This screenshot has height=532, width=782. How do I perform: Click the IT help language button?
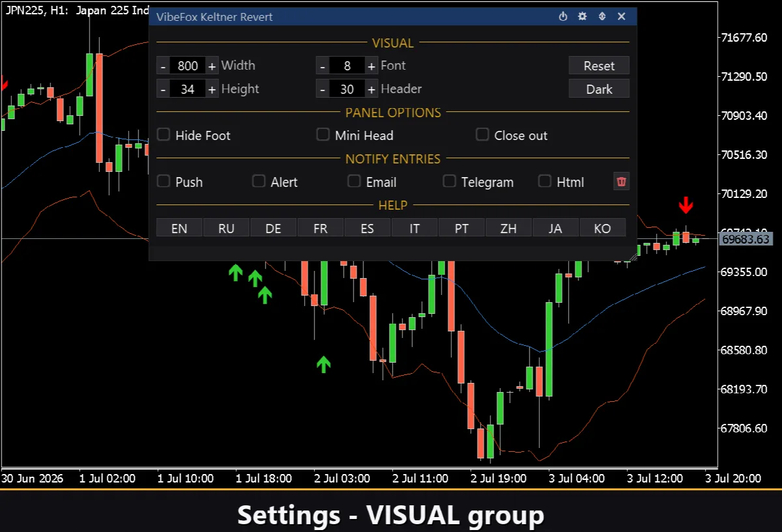(x=414, y=228)
